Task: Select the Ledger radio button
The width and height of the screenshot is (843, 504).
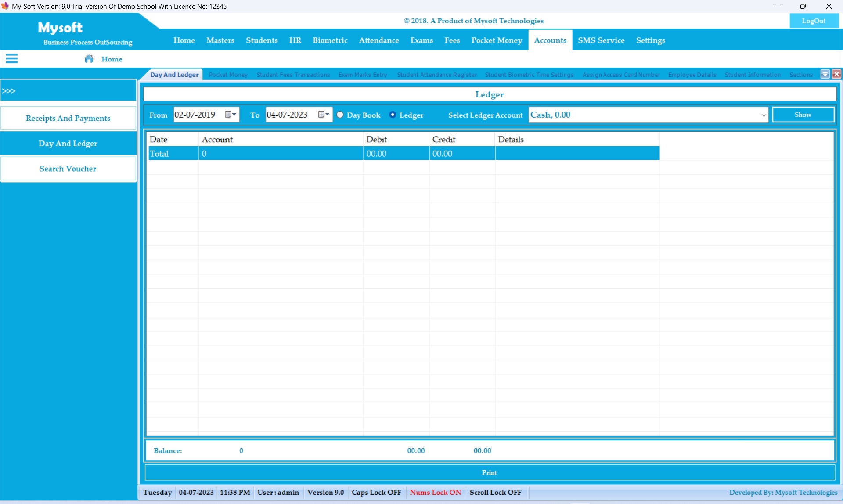Action: pyautogui.click(x=393, y=115)
